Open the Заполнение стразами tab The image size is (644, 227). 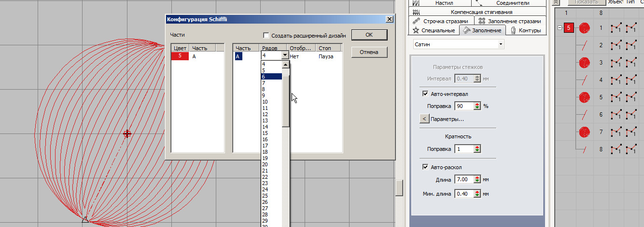(x=510, y=21)
